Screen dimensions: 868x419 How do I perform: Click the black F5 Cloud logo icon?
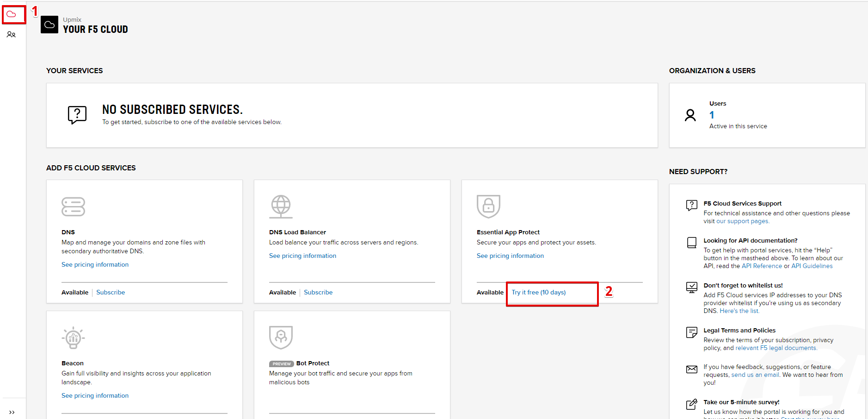(49, 25)
